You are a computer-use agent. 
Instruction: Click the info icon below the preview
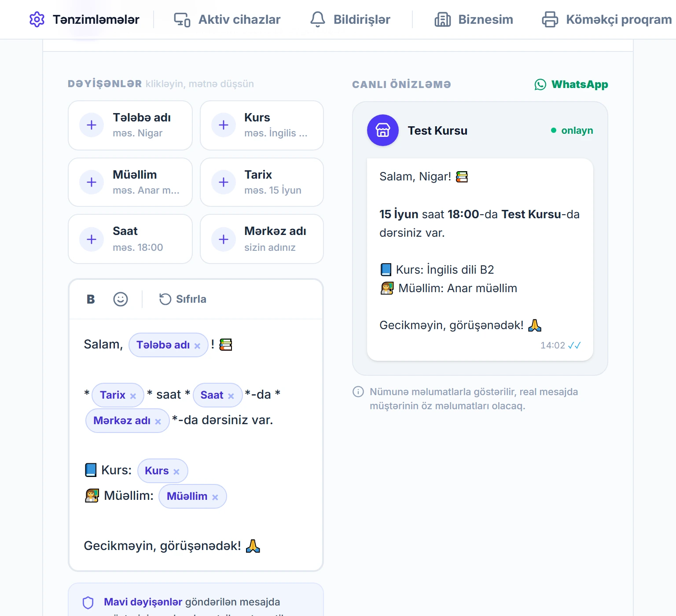(x=358, y=392)
